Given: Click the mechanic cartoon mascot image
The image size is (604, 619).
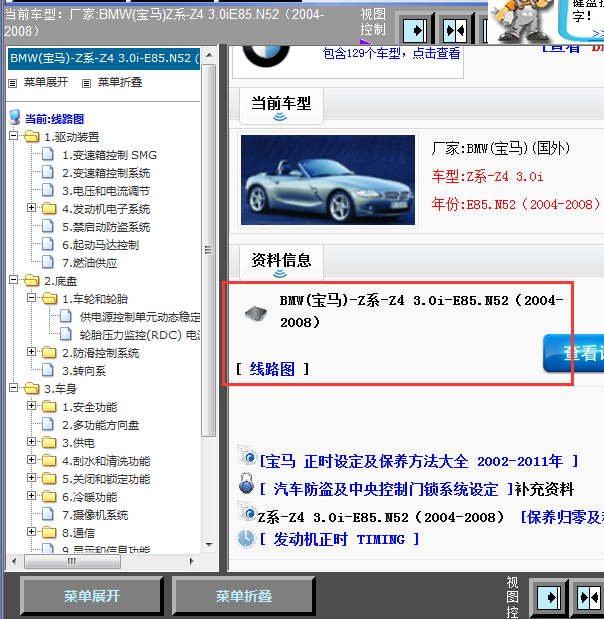Looking at the screenshot, I should coord(520,21).
